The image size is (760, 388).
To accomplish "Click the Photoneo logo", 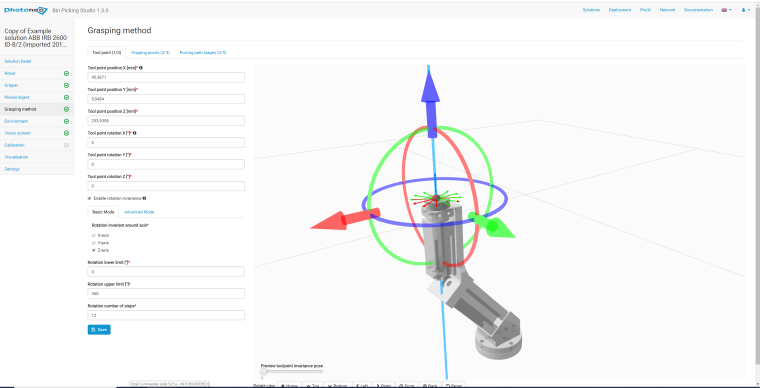I will point(26,10).
